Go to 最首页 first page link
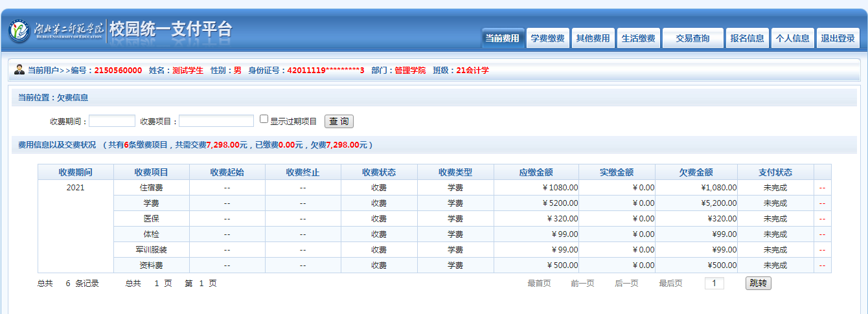Viewport: 868px width, 314px height. coord(539,284)
